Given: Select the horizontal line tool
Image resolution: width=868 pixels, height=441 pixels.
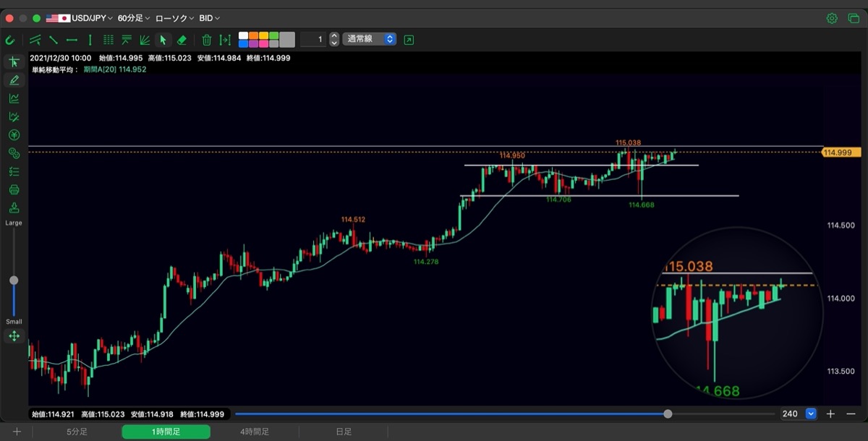Looking at the screenshot, I should click(x=72, y=40).
